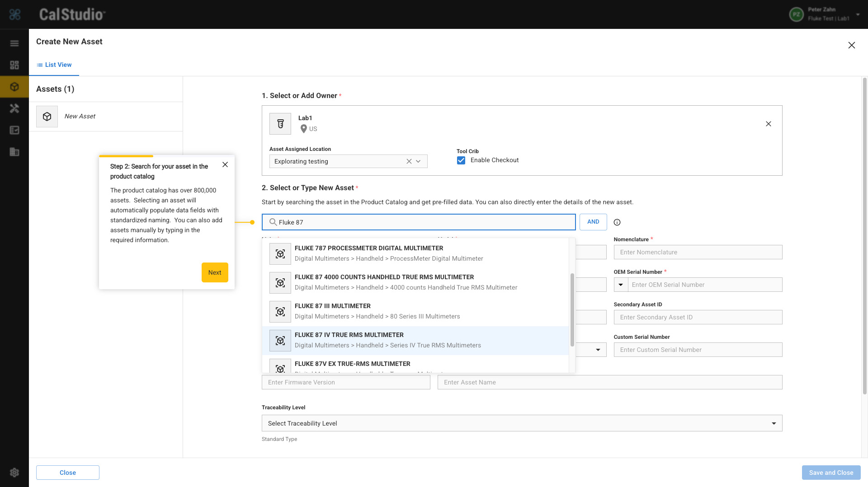Remove the Lab1 owner with X
868x487 pixels.
point(769,124)
